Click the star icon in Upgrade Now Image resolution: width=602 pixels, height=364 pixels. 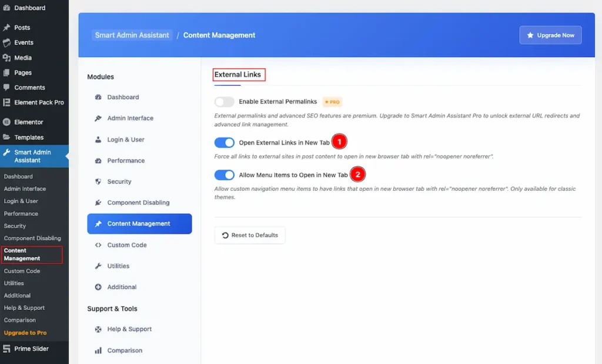(530, 35)
